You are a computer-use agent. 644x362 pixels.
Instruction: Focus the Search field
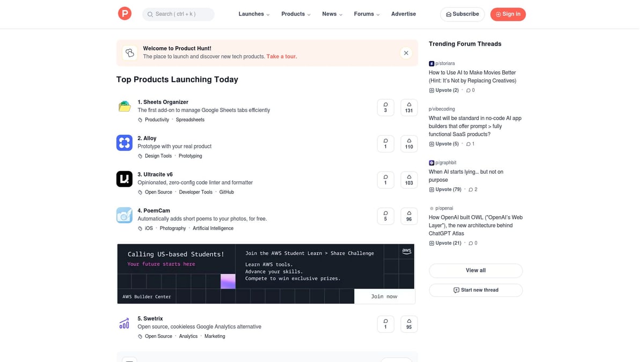tap(178, 14)
